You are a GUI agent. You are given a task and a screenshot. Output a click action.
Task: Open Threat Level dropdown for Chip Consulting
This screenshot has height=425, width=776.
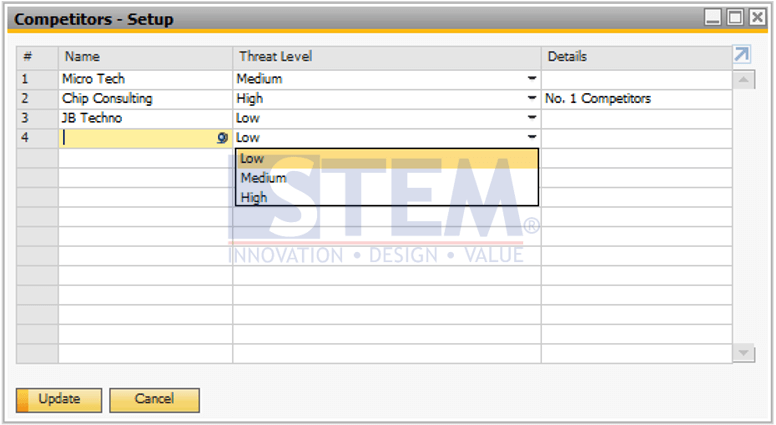532,98
